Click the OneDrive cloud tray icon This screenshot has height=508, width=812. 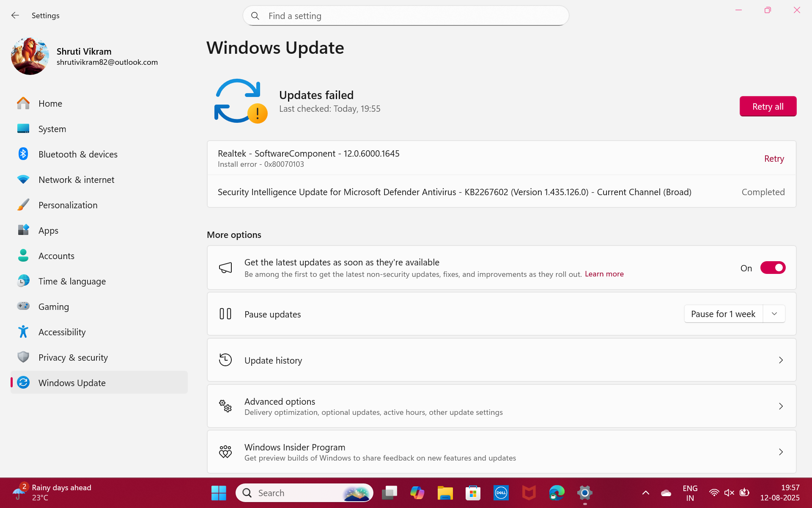click(666, 493)
